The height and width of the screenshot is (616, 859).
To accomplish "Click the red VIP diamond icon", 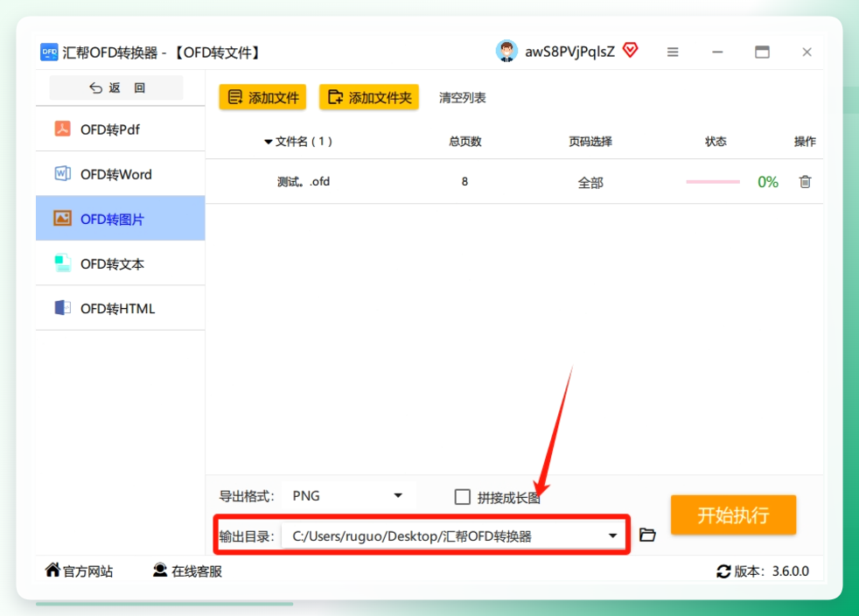I will (631, 51).
